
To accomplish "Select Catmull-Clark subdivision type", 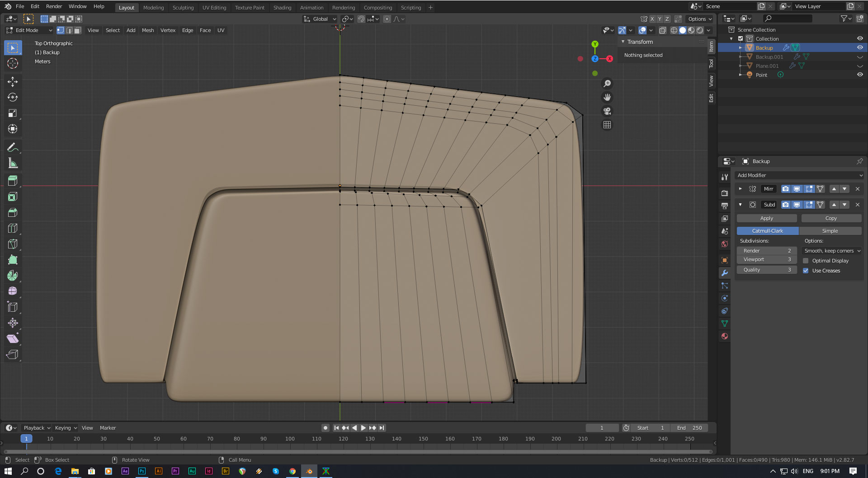I will pos(768,231).
